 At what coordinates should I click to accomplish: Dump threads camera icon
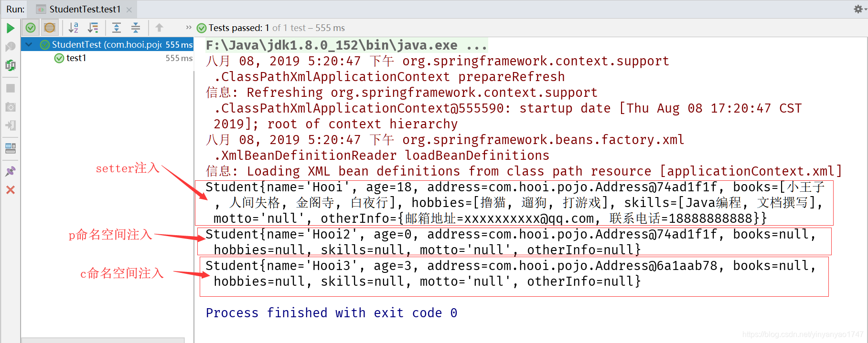coord(11,107)
